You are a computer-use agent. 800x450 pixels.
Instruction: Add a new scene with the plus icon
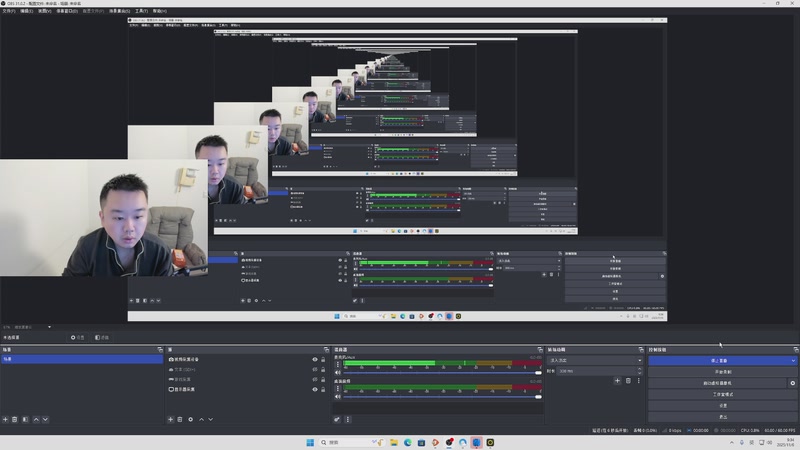(5, 419)
